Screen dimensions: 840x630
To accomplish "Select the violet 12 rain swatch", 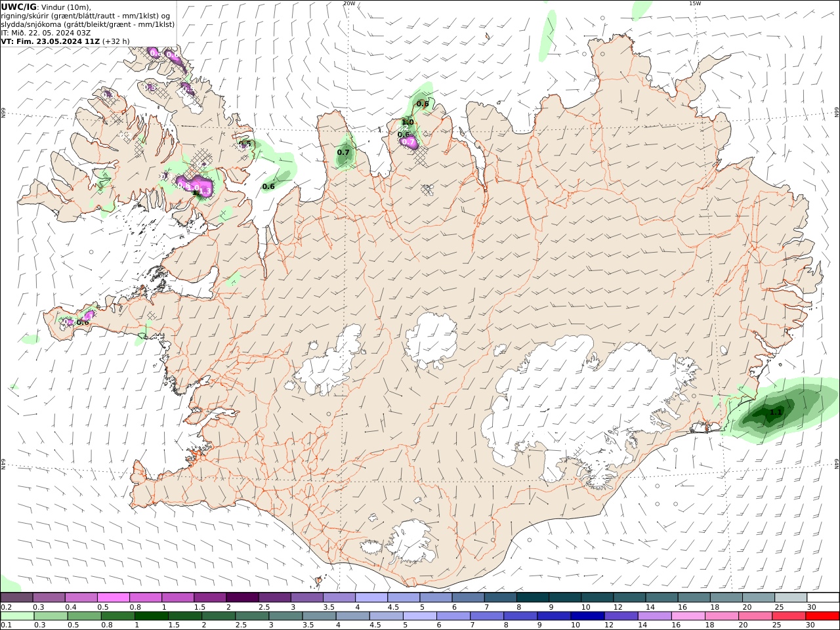I will point(619,616).
